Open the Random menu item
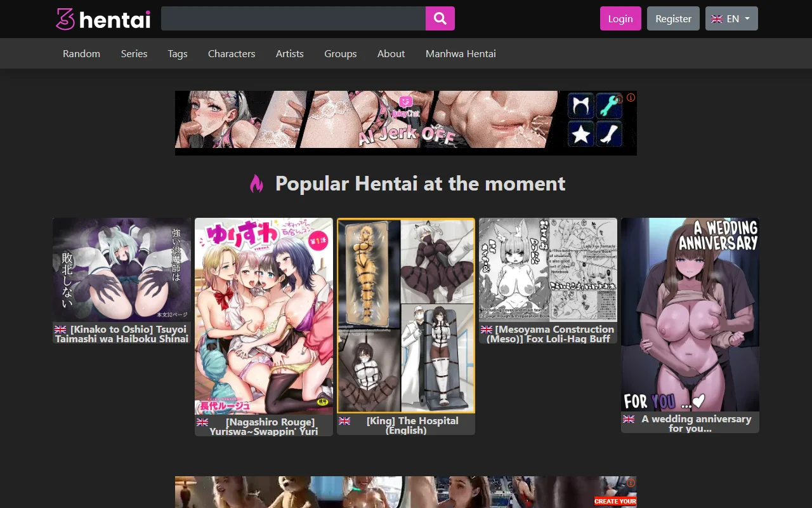This screenshot has width=812, height=508. point(81,53)
